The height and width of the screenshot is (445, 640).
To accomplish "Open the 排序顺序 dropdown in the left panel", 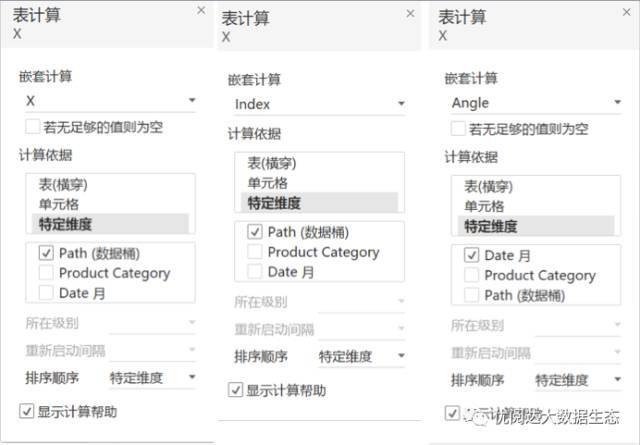I will click(x=153, y=378).
